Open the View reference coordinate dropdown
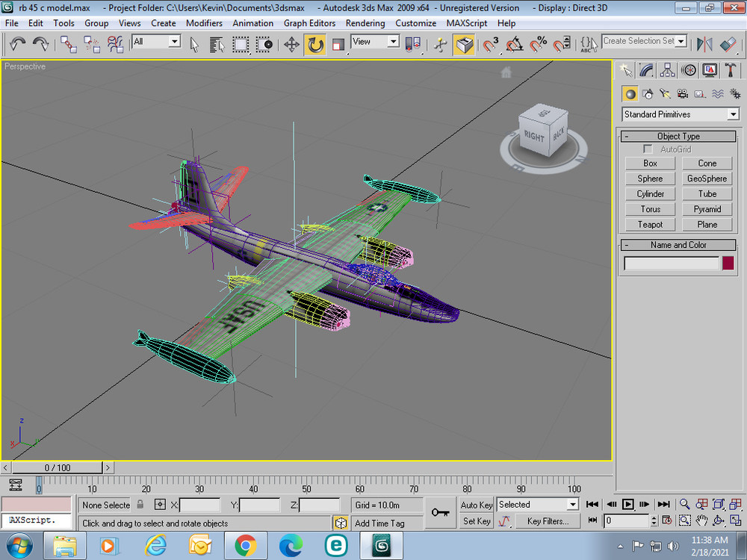 pos(375,42)
